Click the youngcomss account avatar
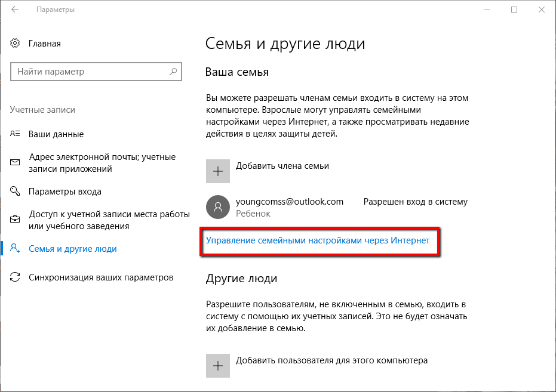556x392 pixels. pos(218,207)
